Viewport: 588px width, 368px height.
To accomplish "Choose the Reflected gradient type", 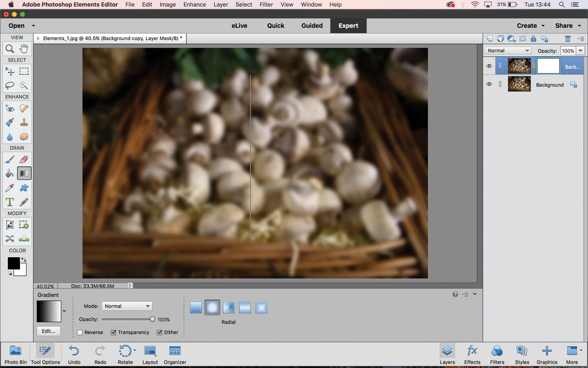I will 245,308.
